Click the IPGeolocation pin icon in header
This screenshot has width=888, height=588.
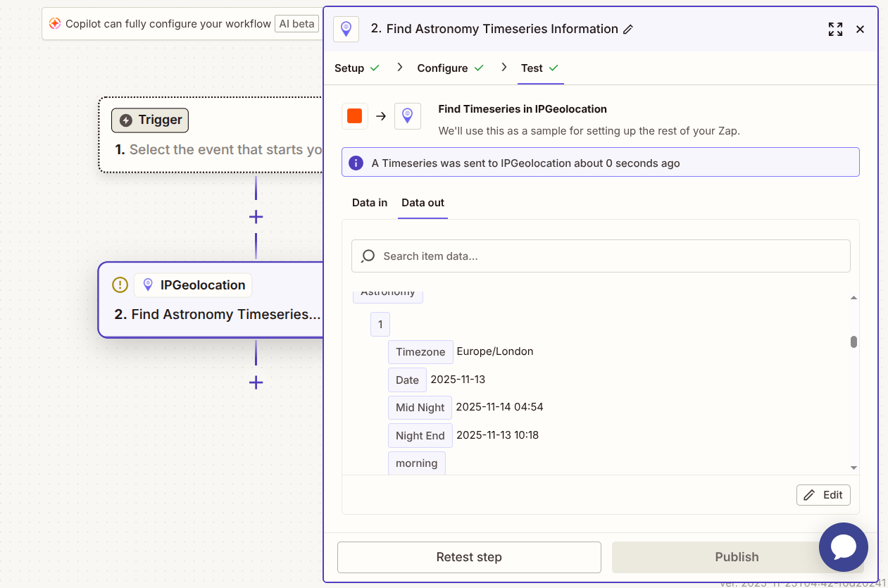tap(346, 29)
